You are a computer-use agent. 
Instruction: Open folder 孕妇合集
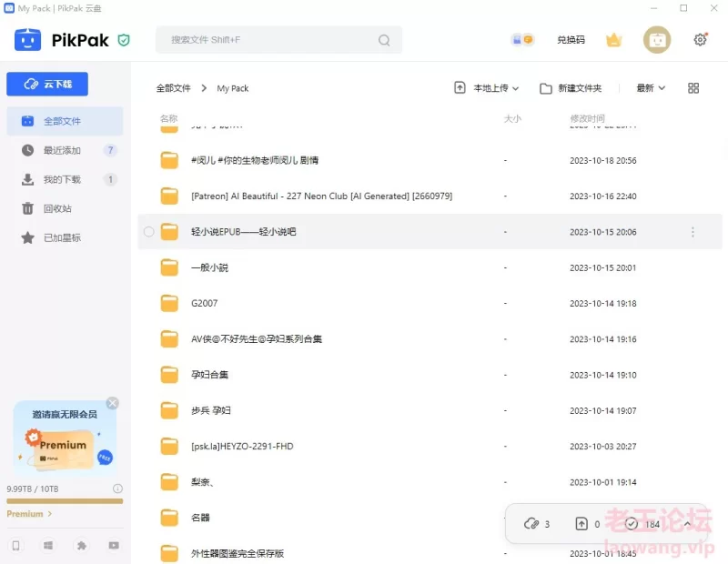click(x=209, y=375)
